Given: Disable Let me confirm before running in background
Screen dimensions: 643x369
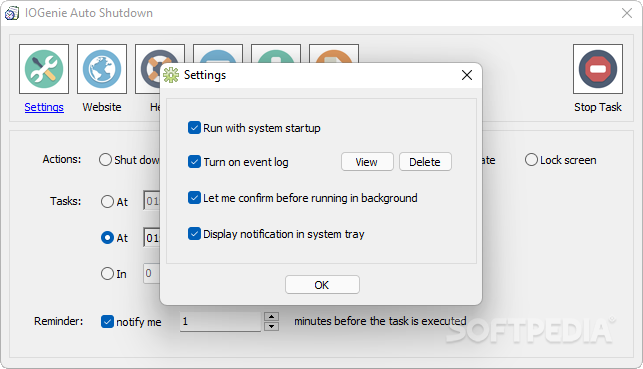Looking at the screenshot, I should [194, 198].
